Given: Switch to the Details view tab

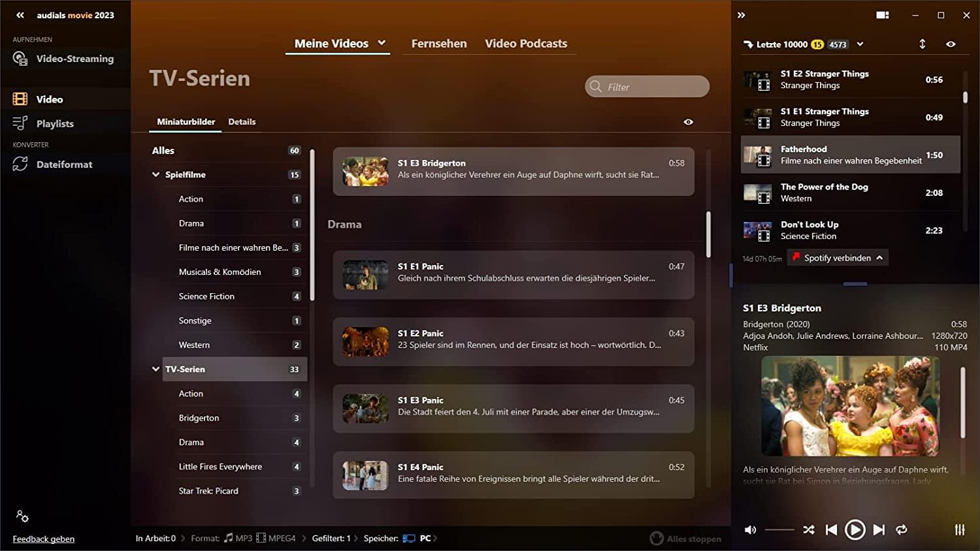Looking at the screenshot, I should tap(242, 122).
